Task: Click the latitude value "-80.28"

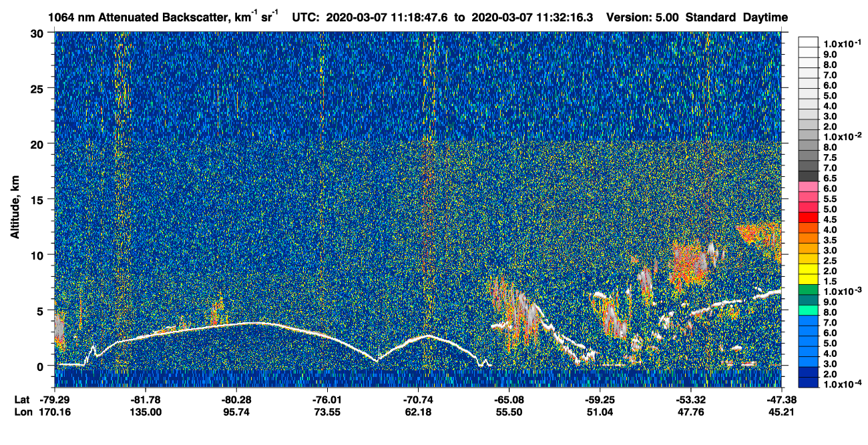Action: click(236, 400)
